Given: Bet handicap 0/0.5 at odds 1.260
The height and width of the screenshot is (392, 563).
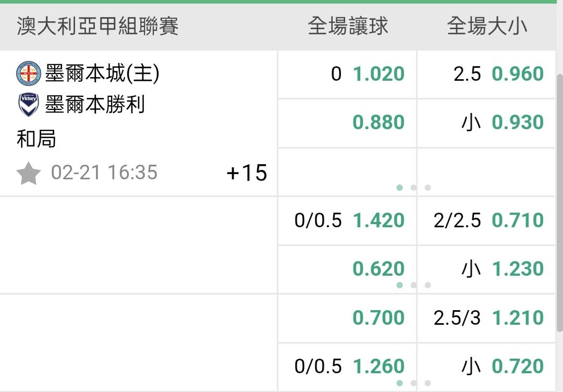Looking at the screenshot, I should pos(348,366).
